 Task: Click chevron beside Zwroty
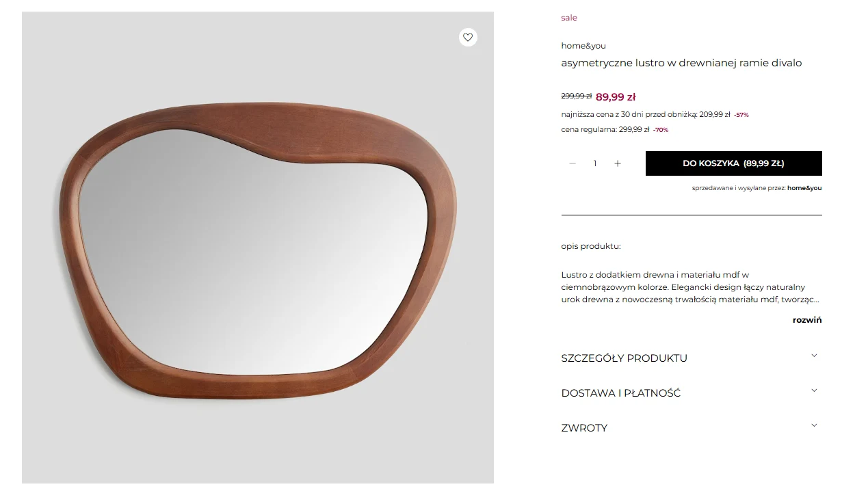[x=814, y=425]
